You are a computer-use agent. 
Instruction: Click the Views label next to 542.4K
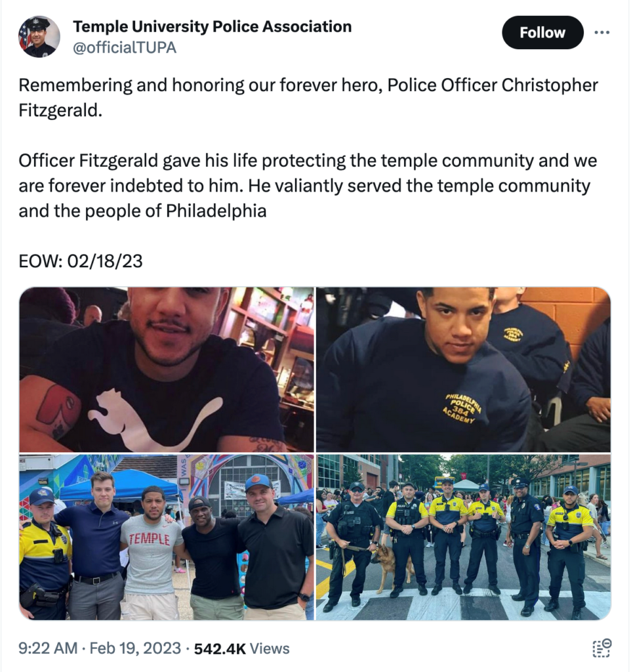coord(270,649)
